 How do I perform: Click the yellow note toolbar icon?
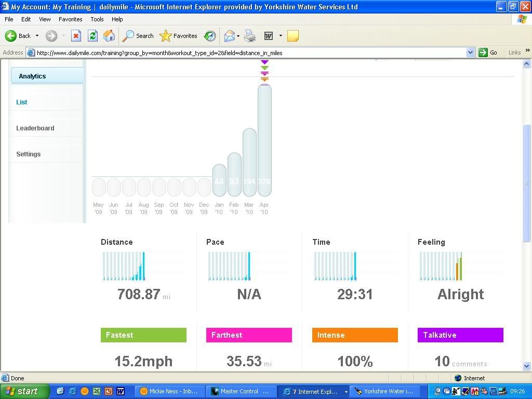click(293, 36)
